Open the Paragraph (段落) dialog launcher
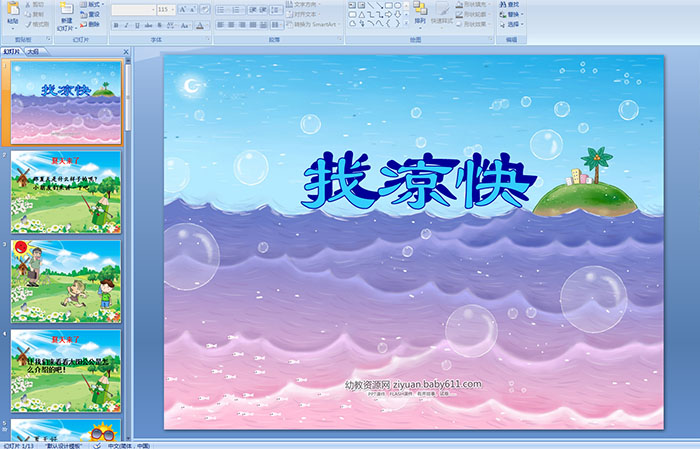Image resolution: width=700 pixels, height=449 pixels. (x=340, y=40)
